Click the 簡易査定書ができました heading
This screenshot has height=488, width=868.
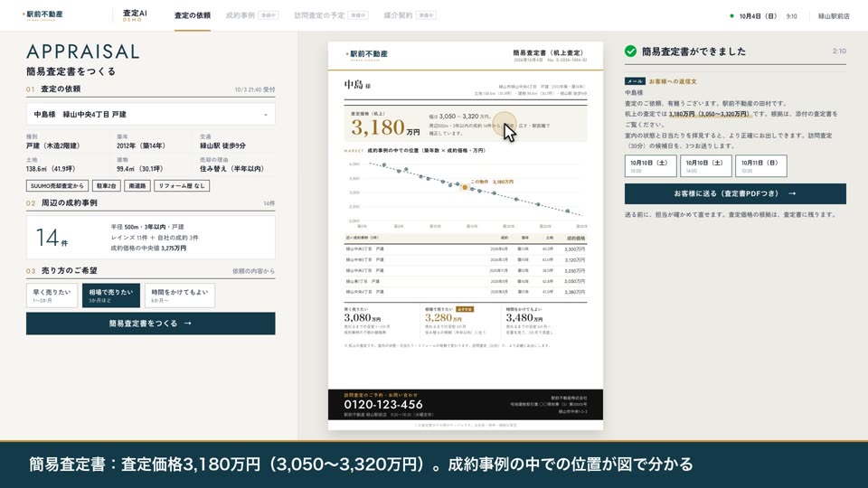[693, 52]
